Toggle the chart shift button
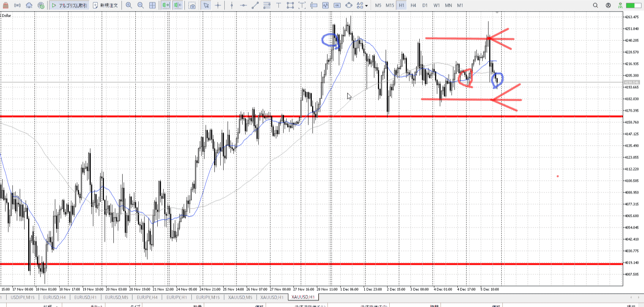The height and width of the screenshot is (307, 644). tap(178, 5)
